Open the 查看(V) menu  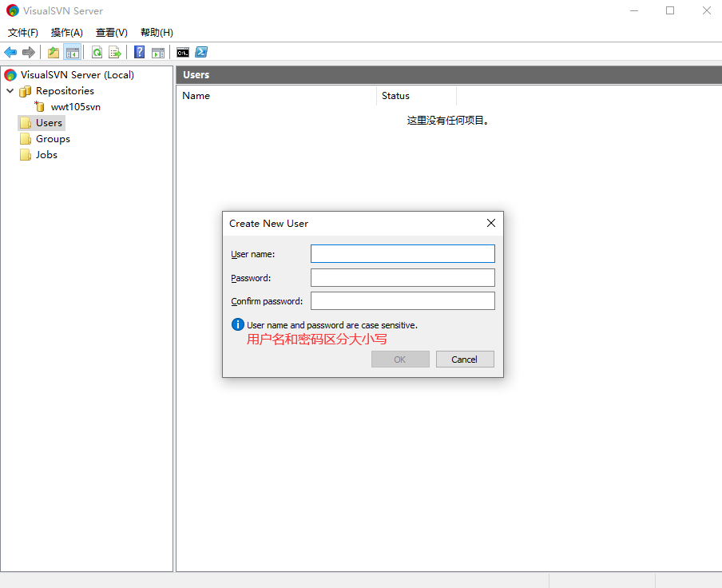[x=111, y=33]
